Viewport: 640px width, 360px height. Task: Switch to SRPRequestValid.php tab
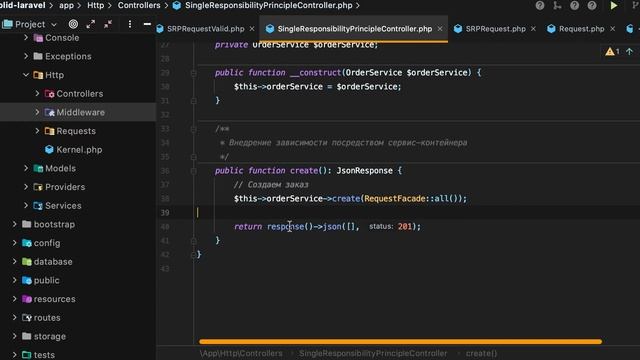pos(205,29)
